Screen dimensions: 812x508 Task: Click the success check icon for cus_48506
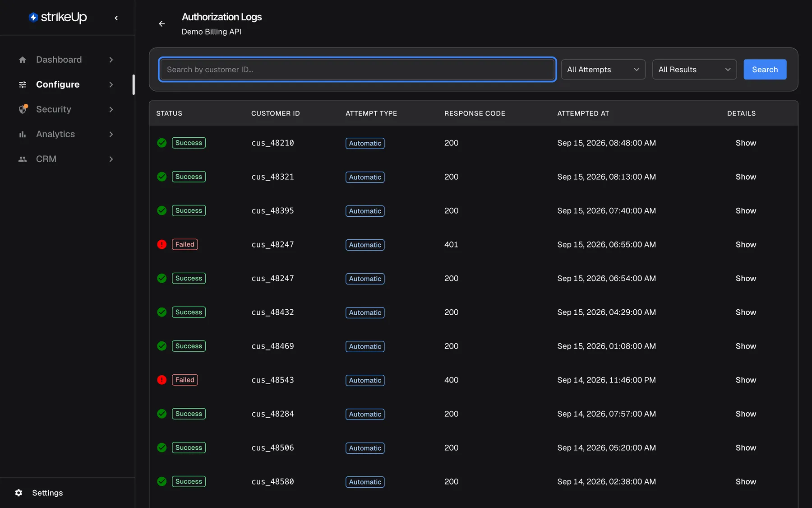point(162,447)
